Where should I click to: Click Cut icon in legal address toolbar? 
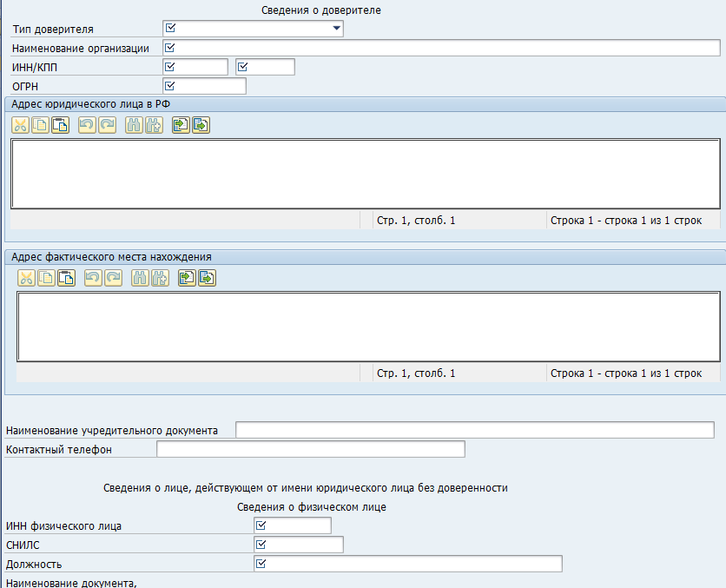pyautogui.click(x=20, y=125)
